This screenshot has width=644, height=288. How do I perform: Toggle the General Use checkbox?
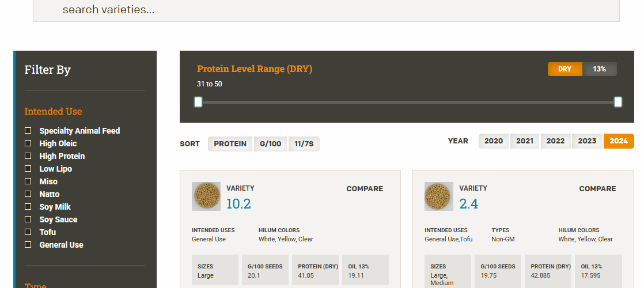pyautogui.click(x=28, y=245)
